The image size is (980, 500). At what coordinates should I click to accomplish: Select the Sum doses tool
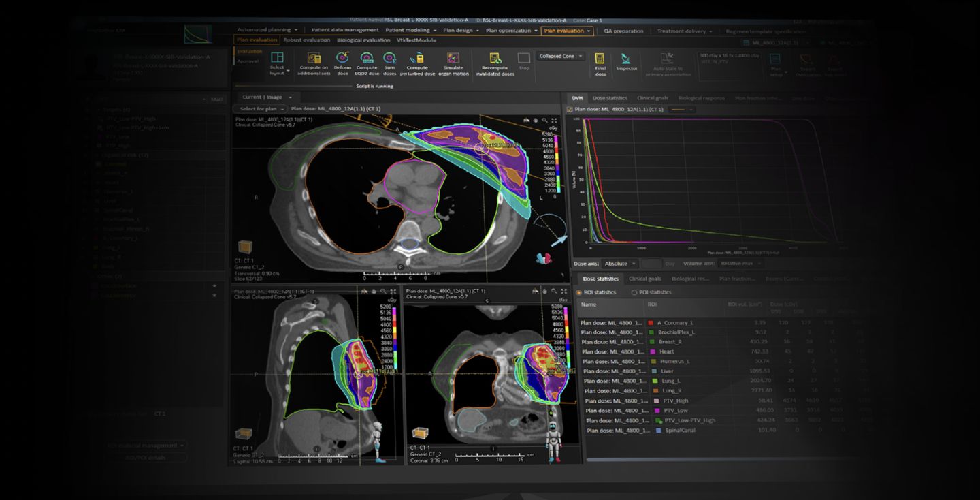pyautogui.click(x=389, y=59)
